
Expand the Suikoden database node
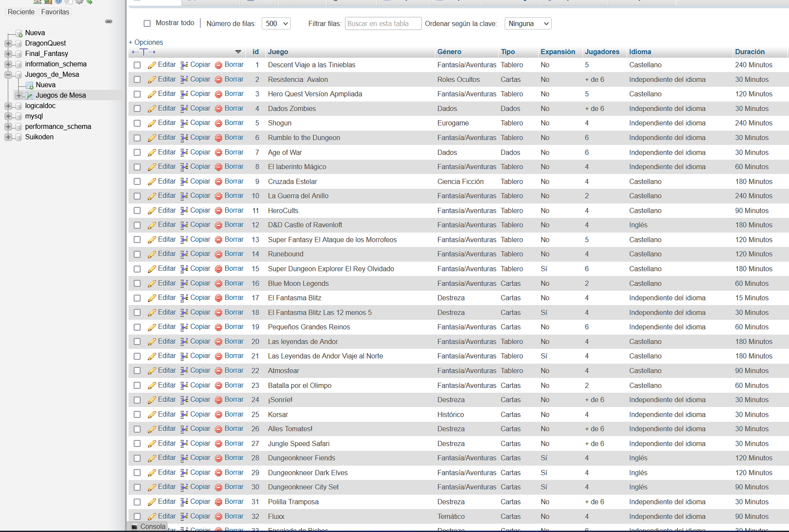8,137
